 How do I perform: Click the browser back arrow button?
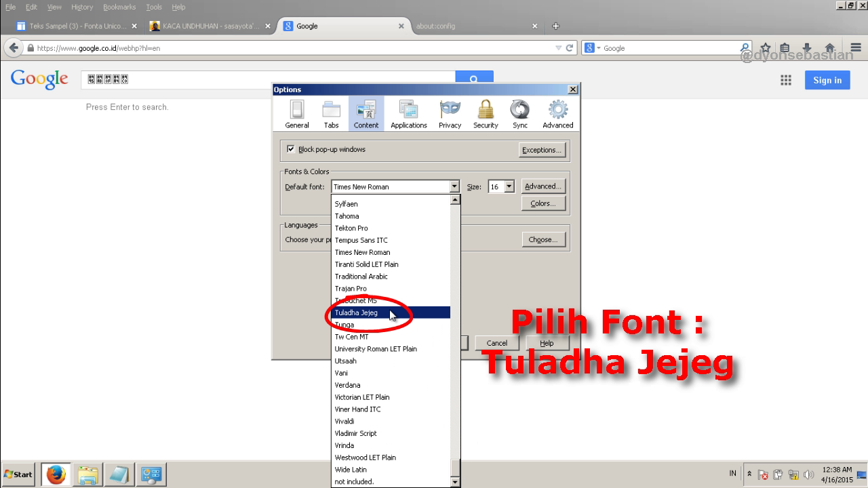[14, 48]
